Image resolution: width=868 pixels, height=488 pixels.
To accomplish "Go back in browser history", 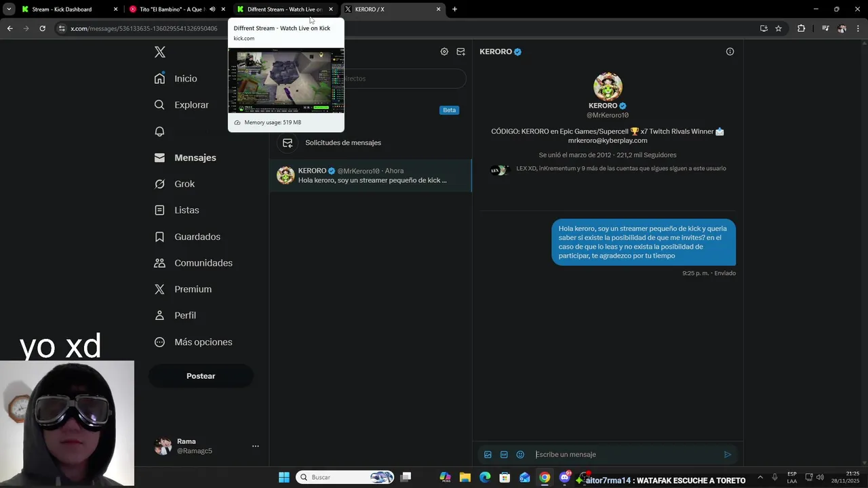I will (9, 28).
